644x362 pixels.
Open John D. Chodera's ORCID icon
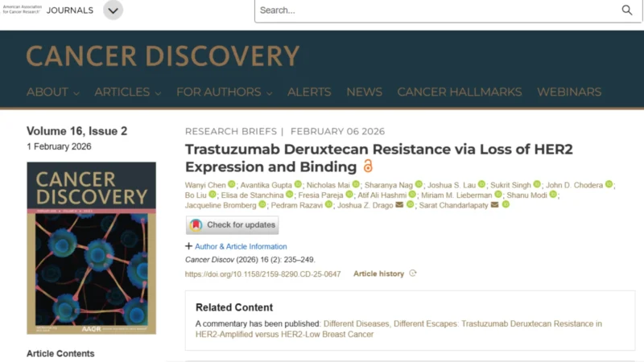point(609,184)
